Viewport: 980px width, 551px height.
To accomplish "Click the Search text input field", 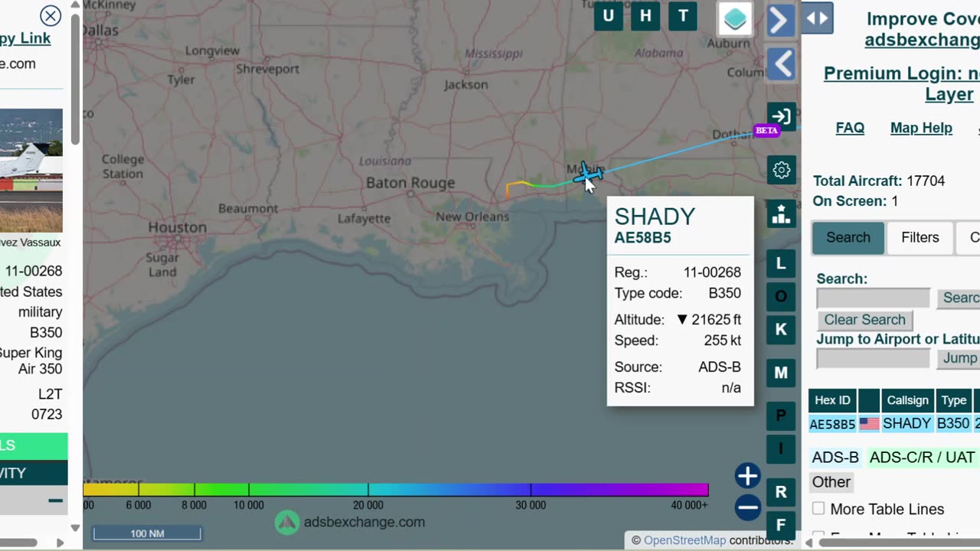I will [873, 298].
